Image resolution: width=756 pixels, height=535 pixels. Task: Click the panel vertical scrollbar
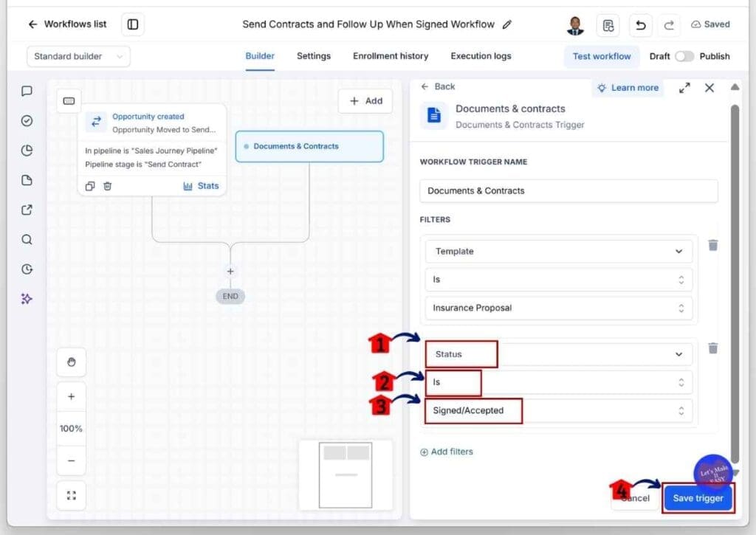(735, 283)
